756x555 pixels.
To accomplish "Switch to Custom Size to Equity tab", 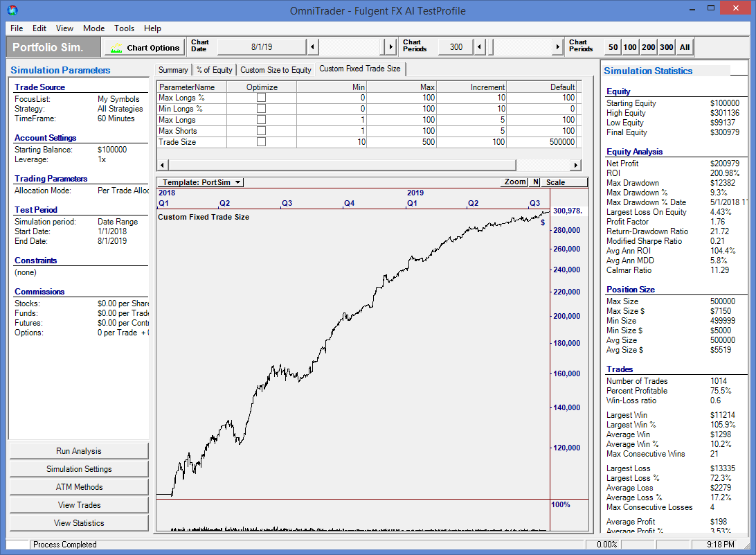I will click(276, 70).
